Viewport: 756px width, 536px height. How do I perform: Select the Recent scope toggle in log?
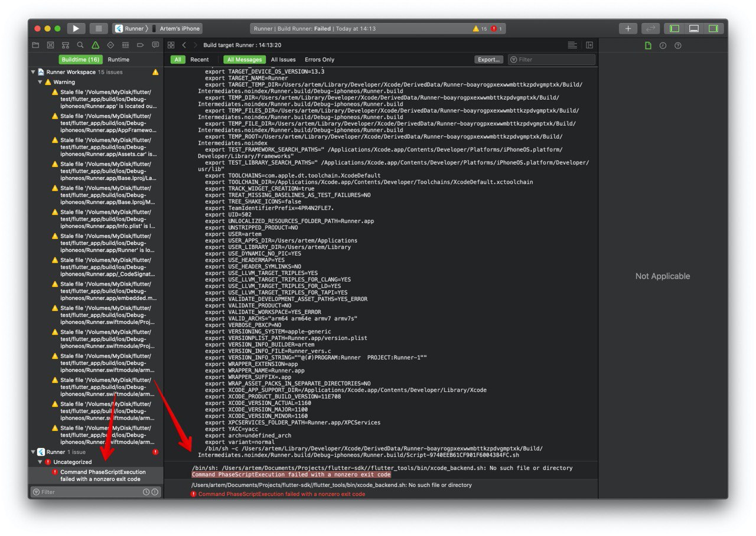click(x=200, y=60)
